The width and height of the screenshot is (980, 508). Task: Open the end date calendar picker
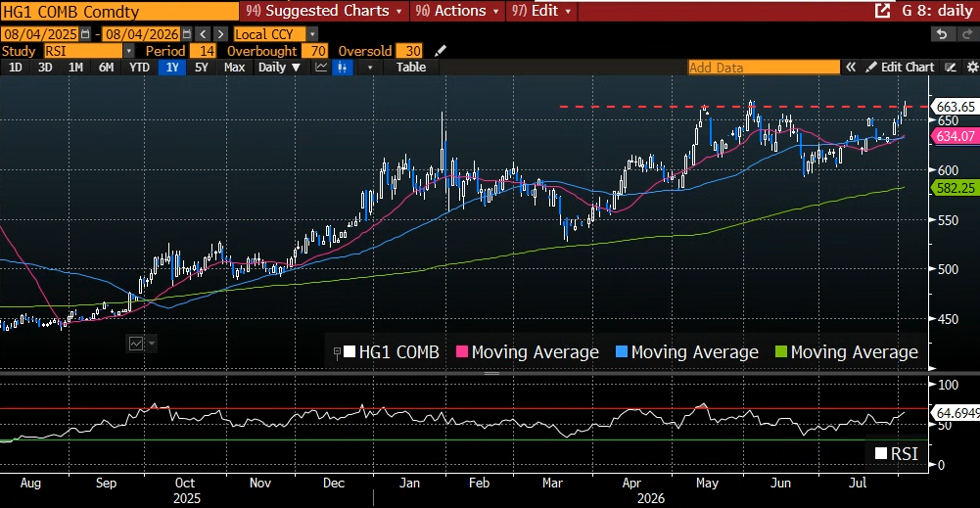tap(187, 34)
